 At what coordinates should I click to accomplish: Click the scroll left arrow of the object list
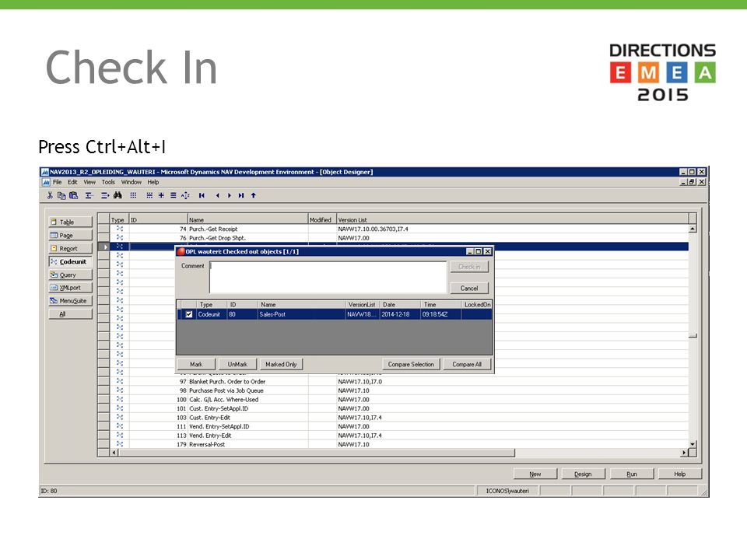(x=114, y=453)
